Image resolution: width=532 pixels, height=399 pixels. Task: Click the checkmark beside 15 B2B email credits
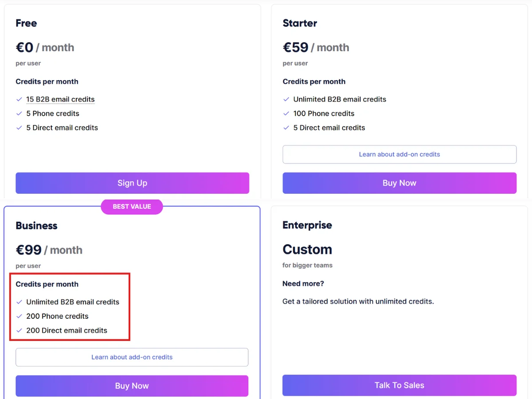click(x=19, y=99)
